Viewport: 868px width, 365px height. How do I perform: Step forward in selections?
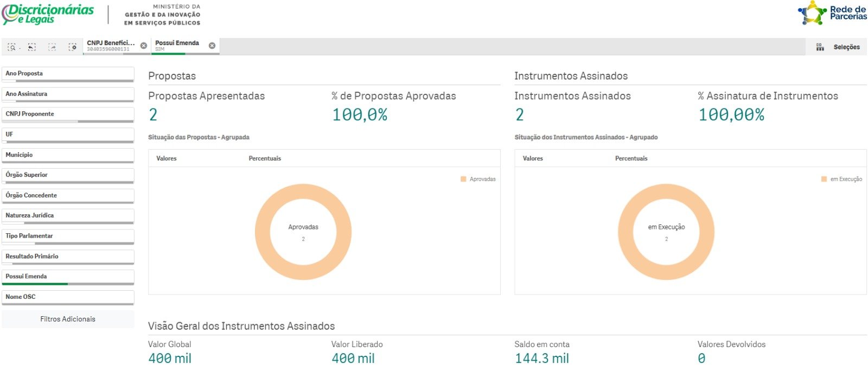(x=52, y=47)
